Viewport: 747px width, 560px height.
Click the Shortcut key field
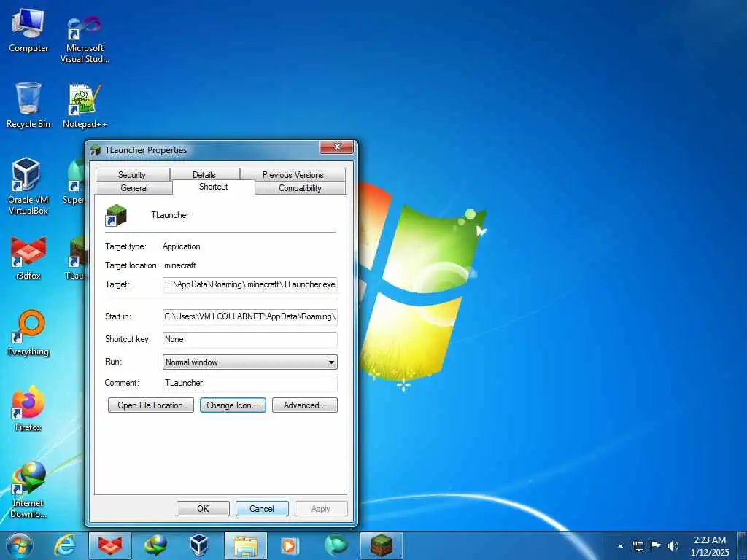tap(250, 340)
